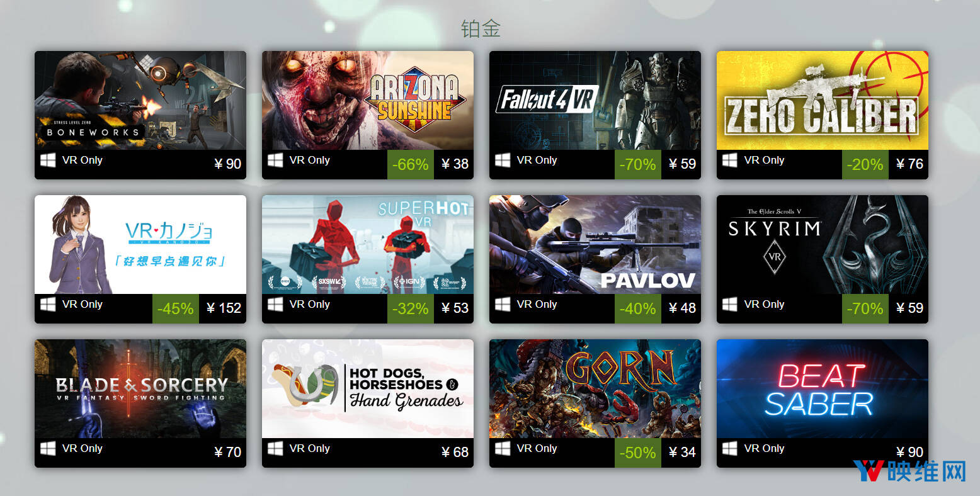Image resolution: width=980 pixels, height=496 pixels.
Task: Open Hot Dogs, Horseshoes & Hand Grenades banner
Action: coord(368,388)
